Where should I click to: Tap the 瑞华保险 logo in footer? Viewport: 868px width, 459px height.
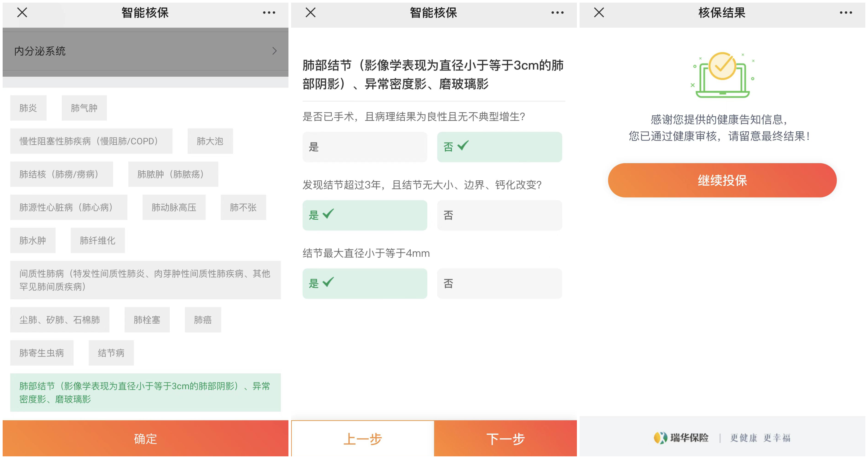[681, 438]
